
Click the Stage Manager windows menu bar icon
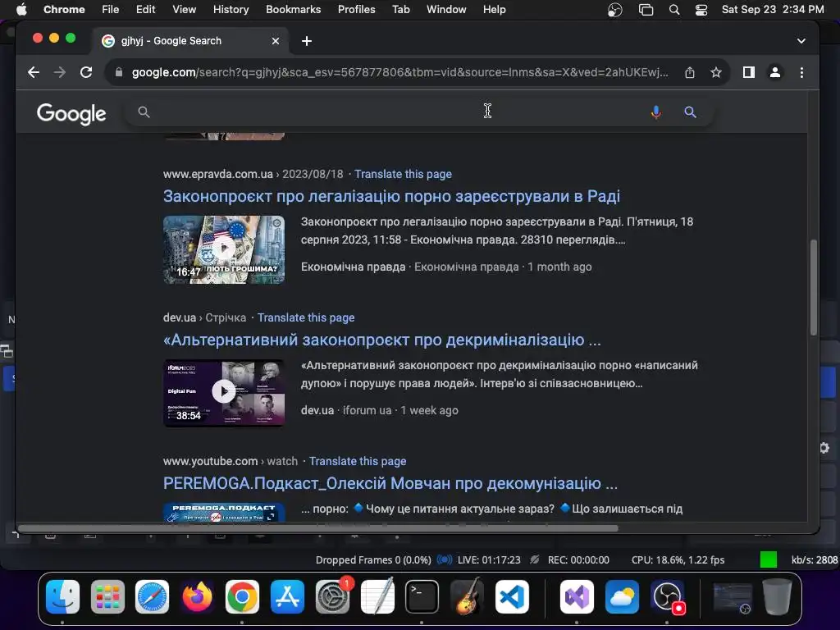[x=646, y=10]
